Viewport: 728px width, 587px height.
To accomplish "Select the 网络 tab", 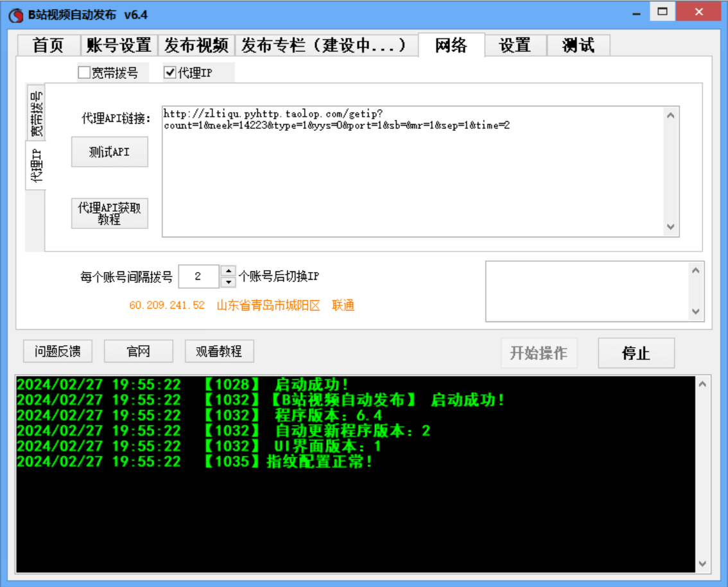I will coord(451,45).
